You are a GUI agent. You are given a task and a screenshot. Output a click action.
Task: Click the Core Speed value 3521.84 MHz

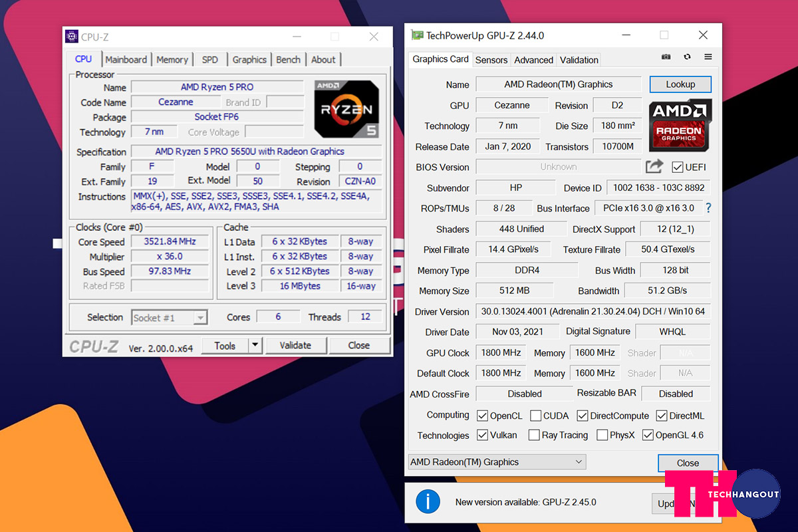[x=170, y=241]
